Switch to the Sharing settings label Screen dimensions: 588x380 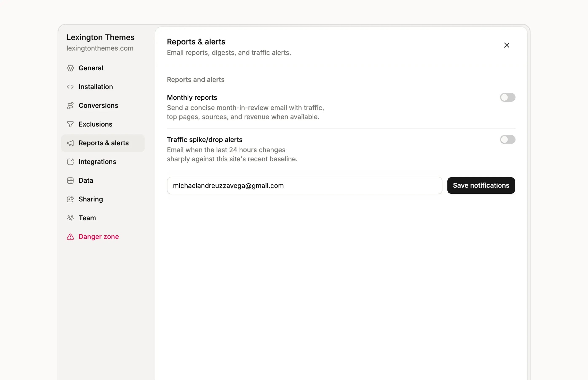point(91,199)
